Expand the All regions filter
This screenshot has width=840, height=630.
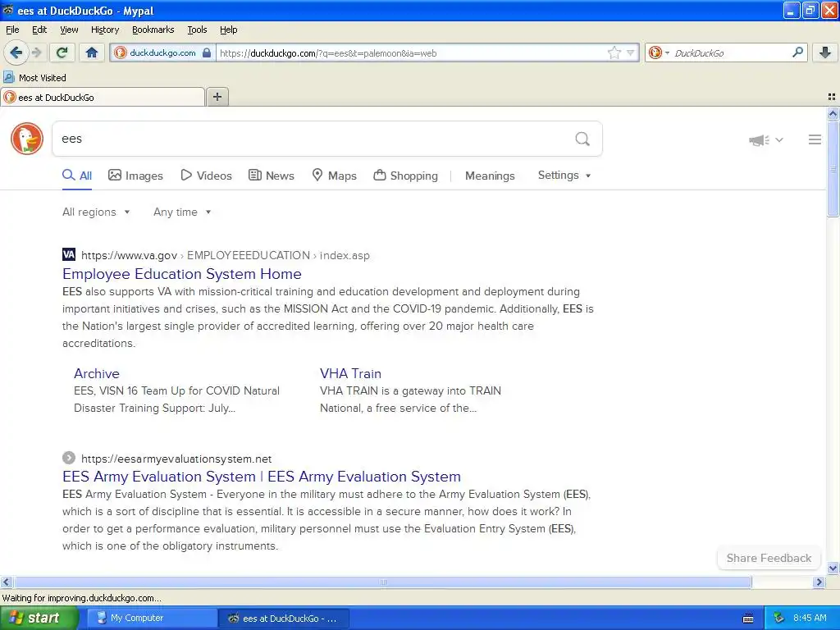pos(96,212)
